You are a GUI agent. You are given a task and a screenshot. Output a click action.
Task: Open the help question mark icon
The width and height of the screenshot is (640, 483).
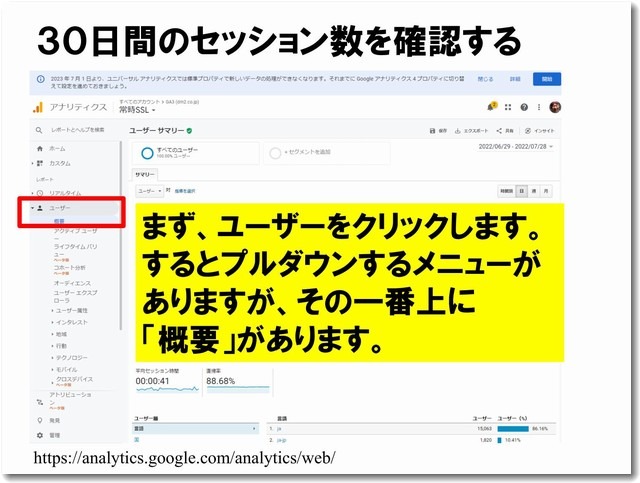point(524,107)
